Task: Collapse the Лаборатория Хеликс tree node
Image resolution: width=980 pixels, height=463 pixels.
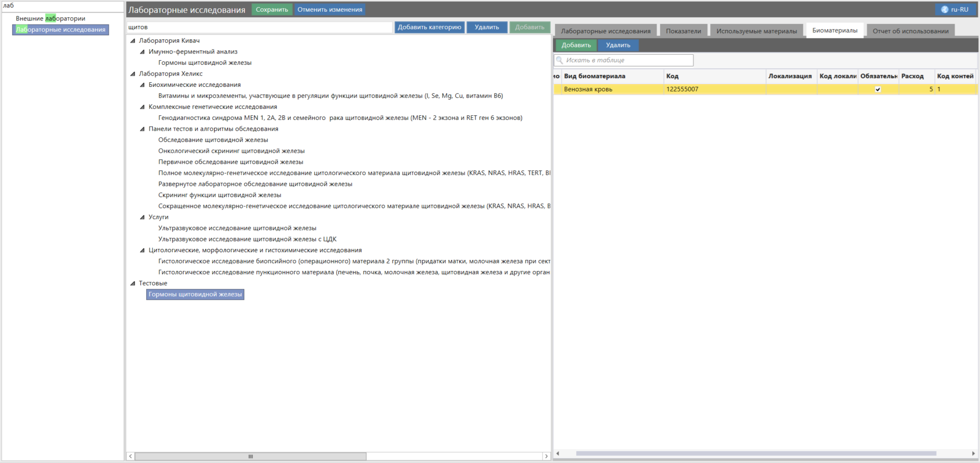Action: [x=133, y=74]
